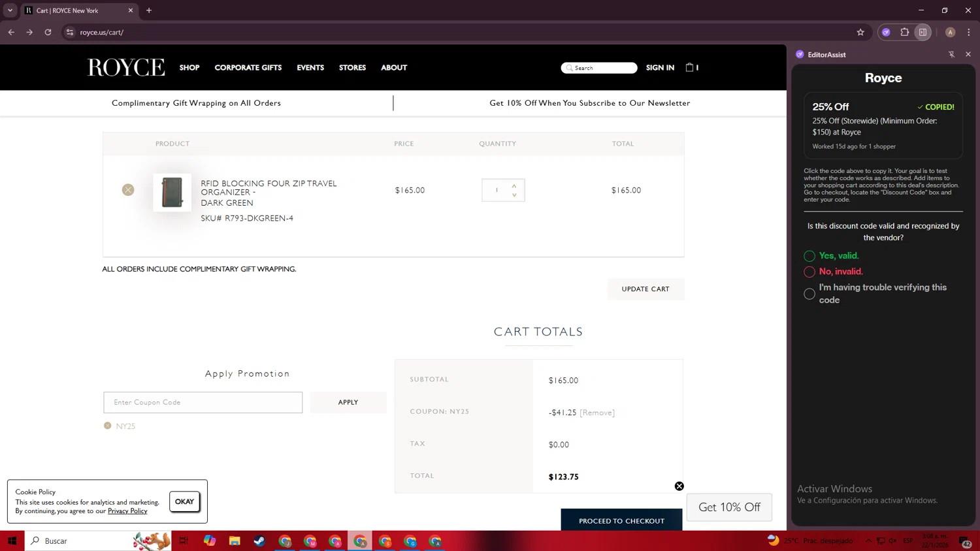Close the Get 10% Off popup
The width and height of the screenshot is (980, 551).
point(679,486)
